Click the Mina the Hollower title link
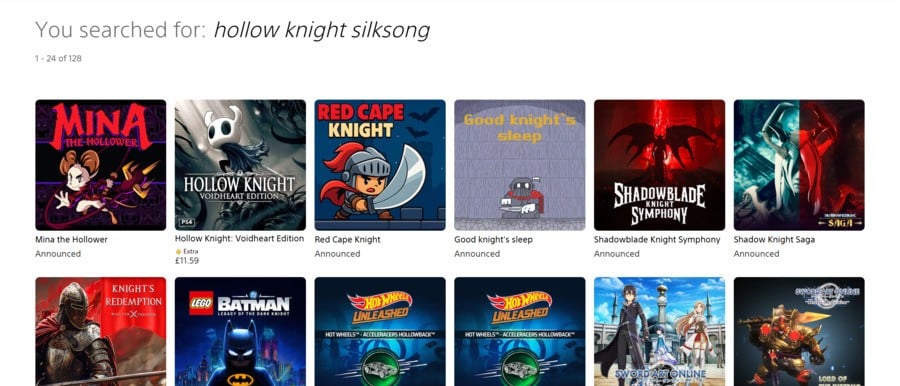Viewport: 900px width, 386px height. 71,240
